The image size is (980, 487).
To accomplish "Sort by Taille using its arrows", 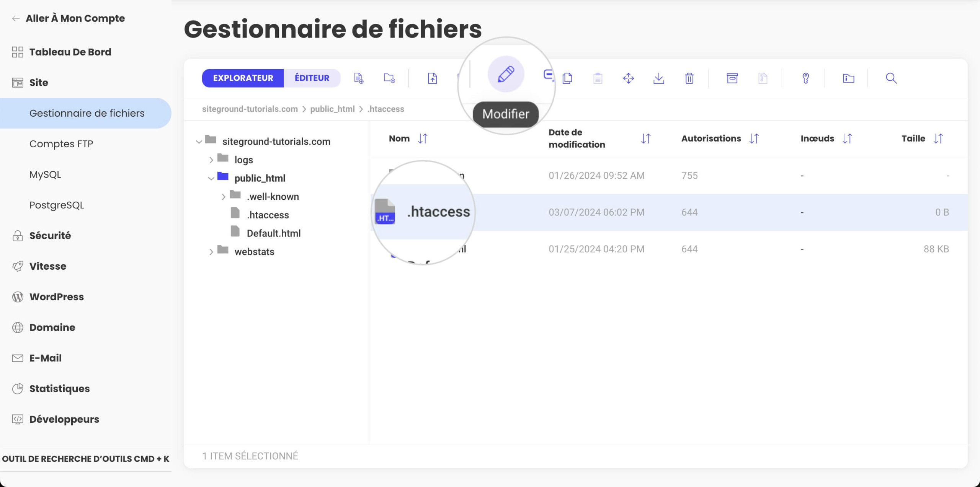I will 938,138.
